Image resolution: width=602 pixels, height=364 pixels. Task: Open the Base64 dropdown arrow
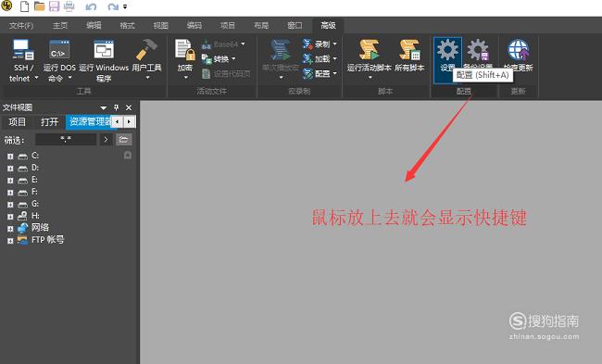pyautogui.click(x=243, y=44)
